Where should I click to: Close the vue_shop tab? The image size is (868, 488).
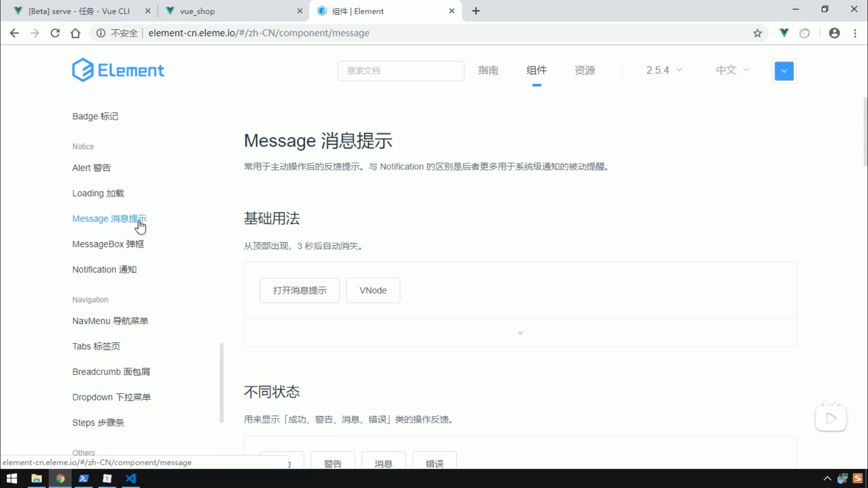point(300,11)
